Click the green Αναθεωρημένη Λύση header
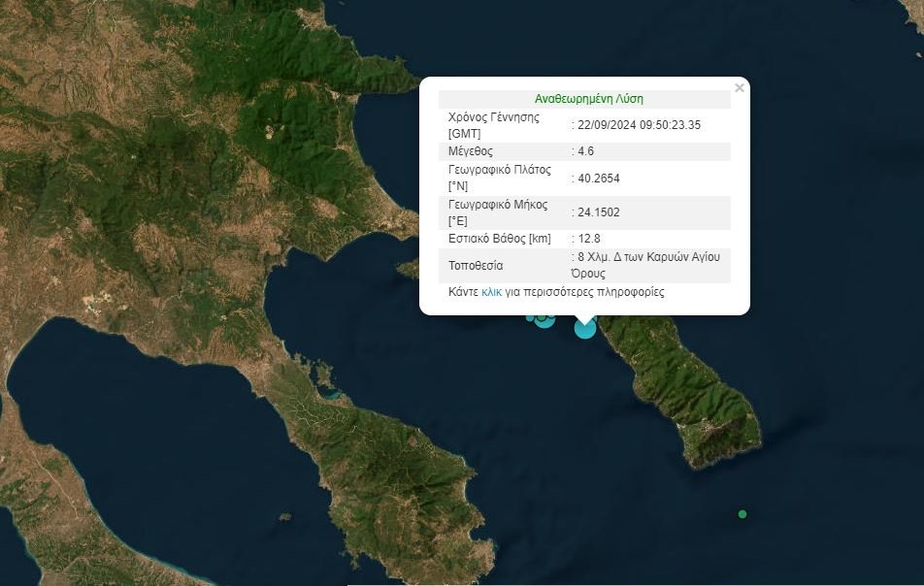Screen dimensions: 924x586 (588, 99)
